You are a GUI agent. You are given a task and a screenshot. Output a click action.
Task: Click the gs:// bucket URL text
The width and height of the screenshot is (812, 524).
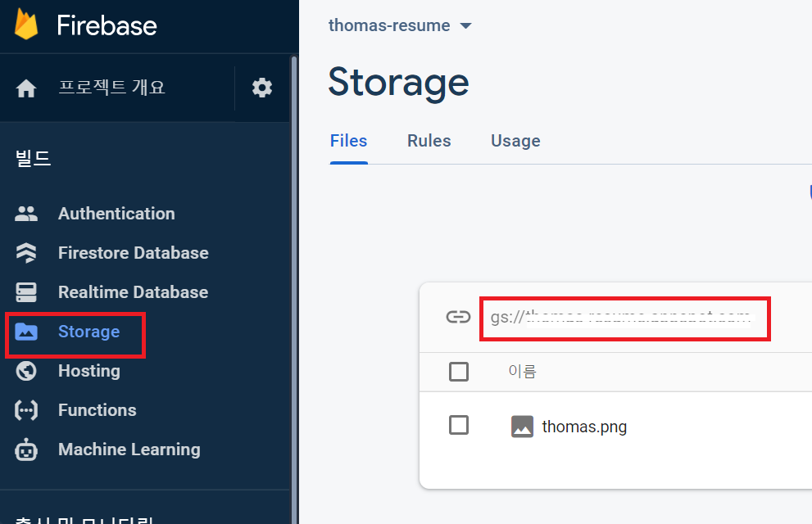tap(620, 317)
